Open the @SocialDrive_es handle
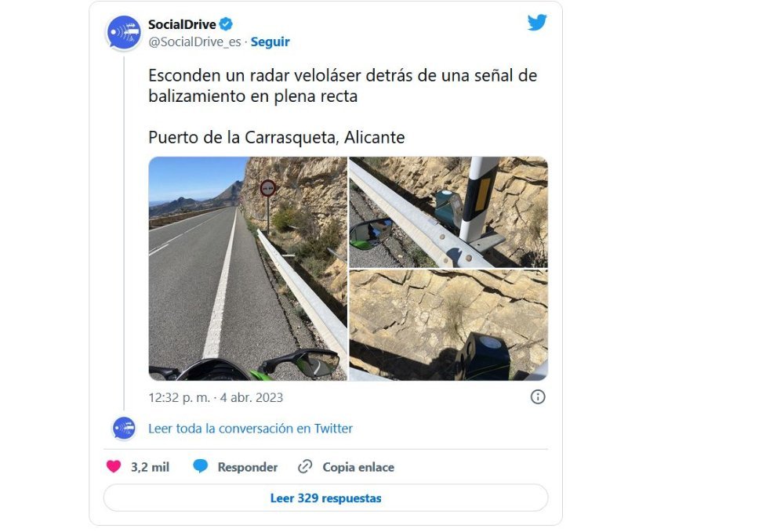Viewport: 784px width, 532px height. 194,42
